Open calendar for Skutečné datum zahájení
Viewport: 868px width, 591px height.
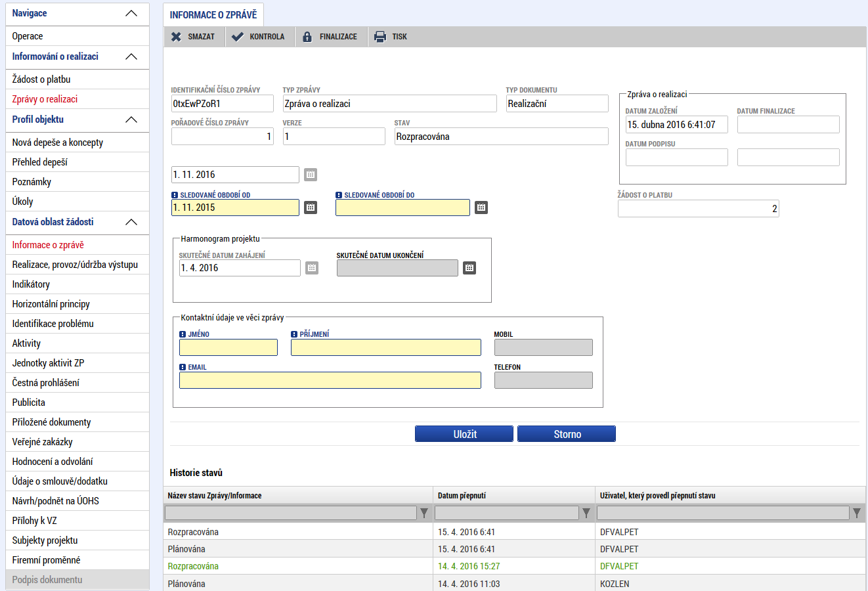312,268
